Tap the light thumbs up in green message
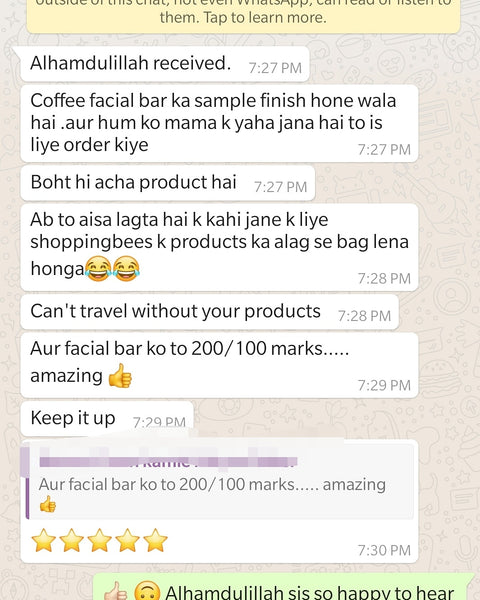The width and height of the screenshot is (480, 600). click(x=116, y=592)
